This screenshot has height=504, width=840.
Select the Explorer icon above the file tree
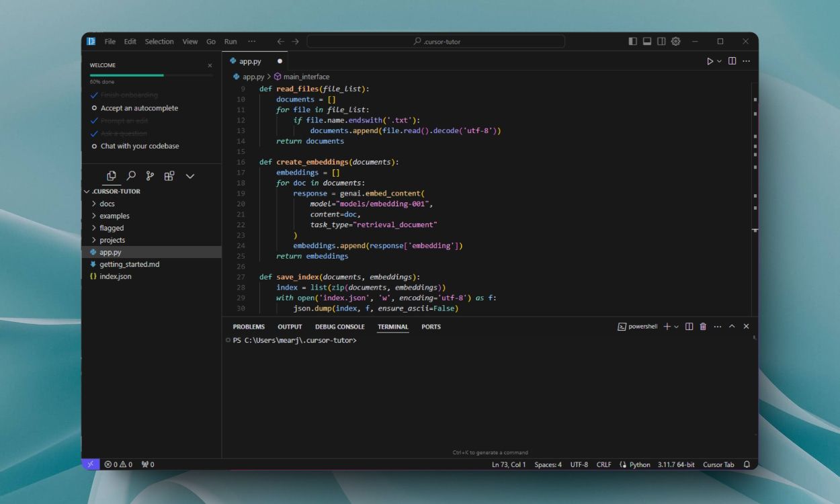pos(111,175)
